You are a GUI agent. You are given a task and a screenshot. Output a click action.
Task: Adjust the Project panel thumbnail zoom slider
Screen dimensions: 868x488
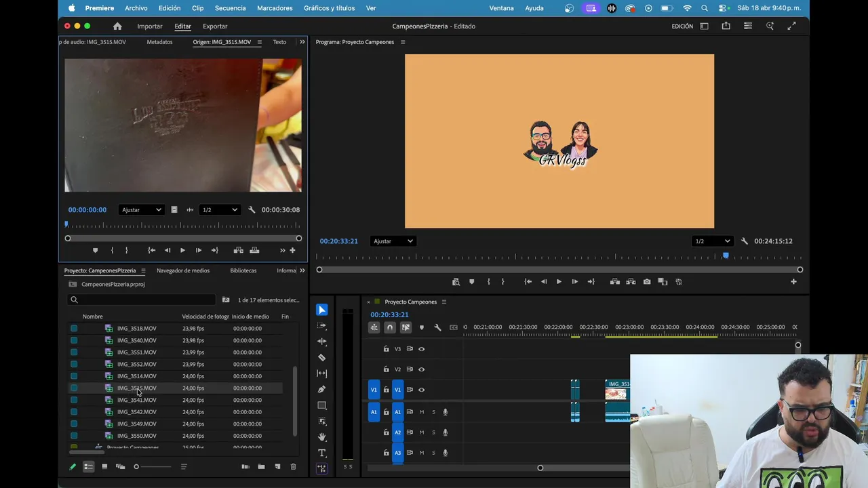pos(153,467)
